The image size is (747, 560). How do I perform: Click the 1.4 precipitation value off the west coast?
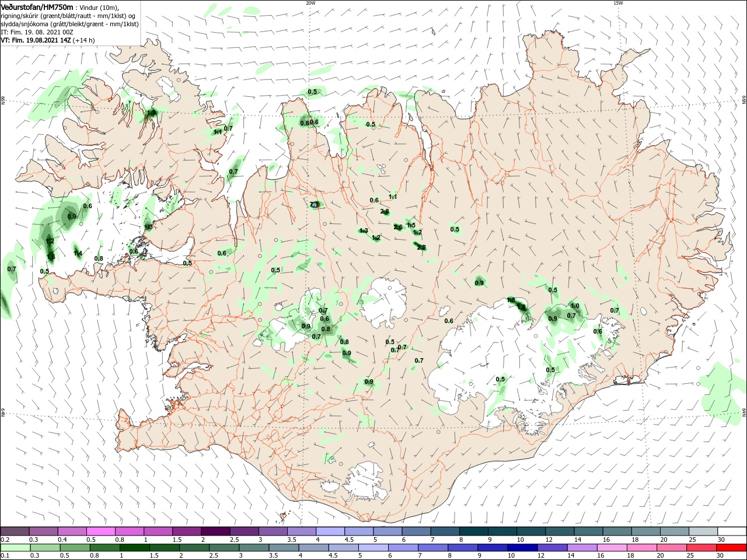click(x=78, y=253)
